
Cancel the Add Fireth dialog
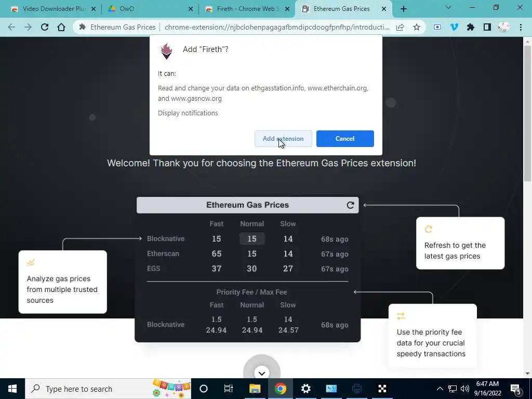click(x=345, y=138)
